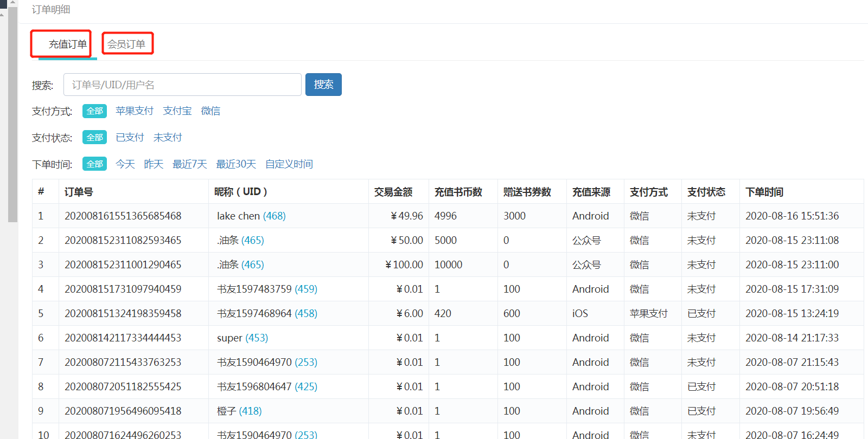The image size is (868, 439).
Task: Filter payment method by 微信
Action: [210, 111]
